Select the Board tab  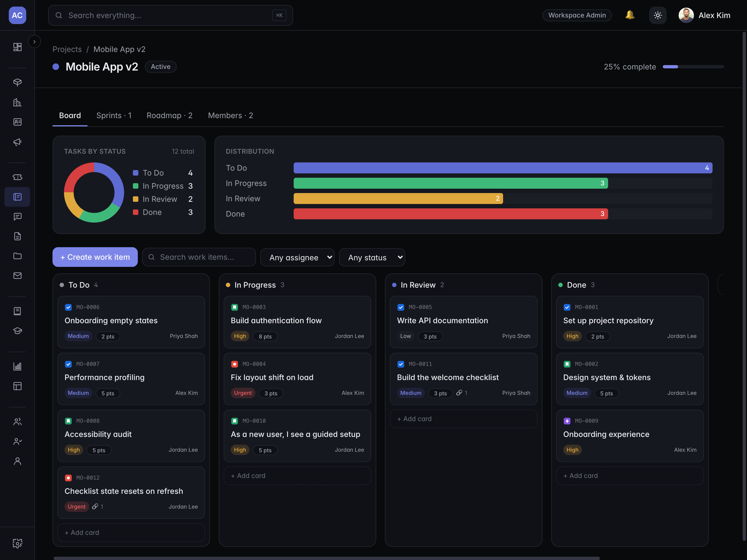click(x=70, y=115)
